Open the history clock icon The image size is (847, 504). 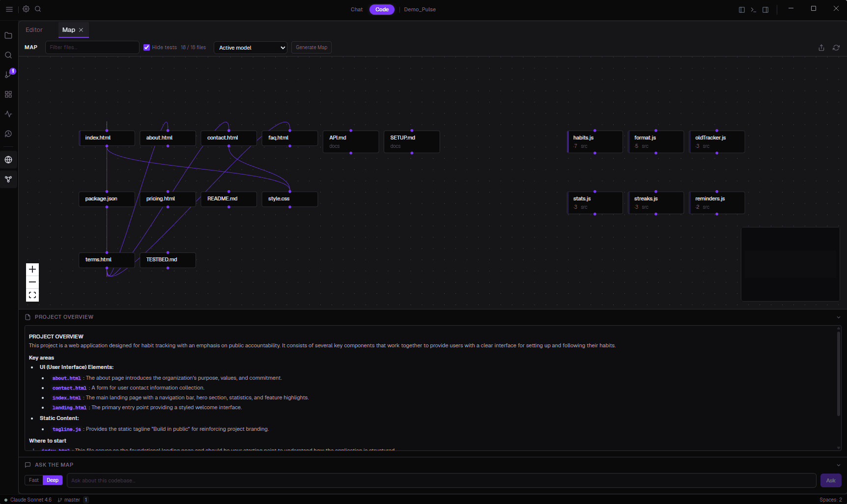point(8,134)
